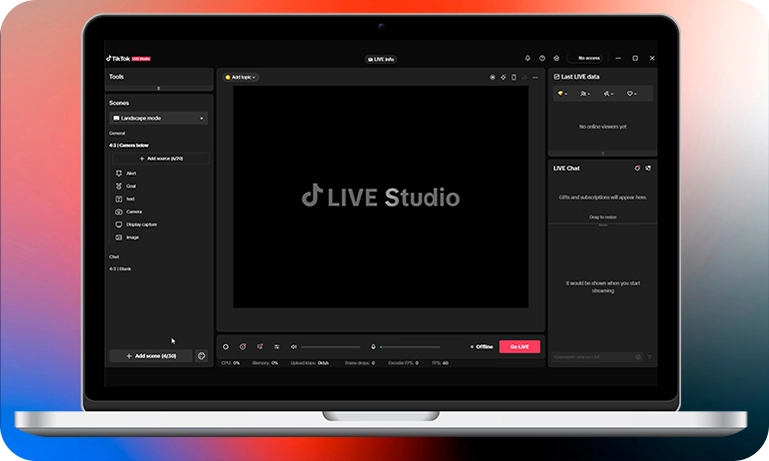This screenshot has width=769, height=461.
Task: Adjust the microphone volume slider
Action: [x=410, y=347]
